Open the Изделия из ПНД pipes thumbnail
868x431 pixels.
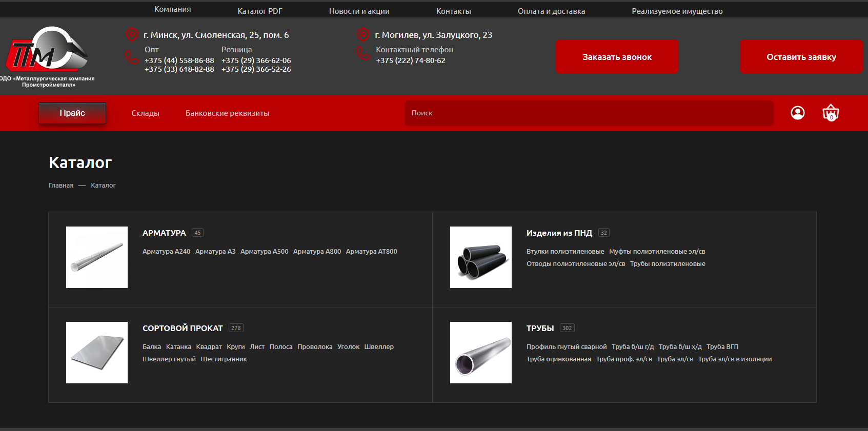(480, 257)
